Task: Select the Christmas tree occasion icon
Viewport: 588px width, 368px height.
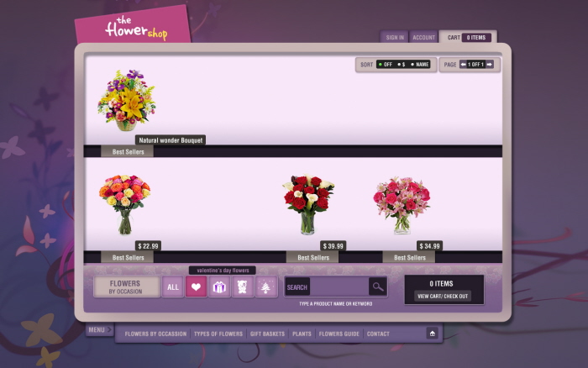Action: (x=266, y=287)
